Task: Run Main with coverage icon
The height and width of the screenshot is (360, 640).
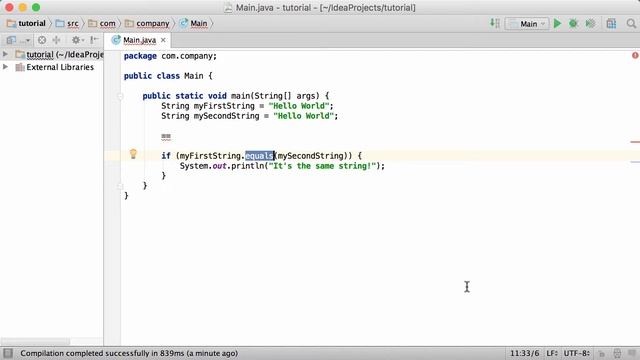Action: 590,24
